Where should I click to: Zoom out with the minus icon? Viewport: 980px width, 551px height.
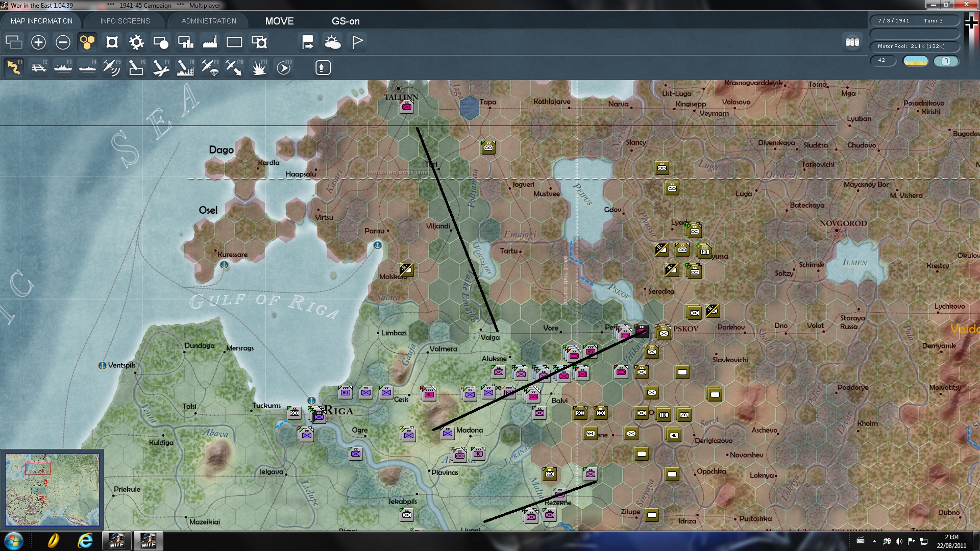[x=63, y=42]
